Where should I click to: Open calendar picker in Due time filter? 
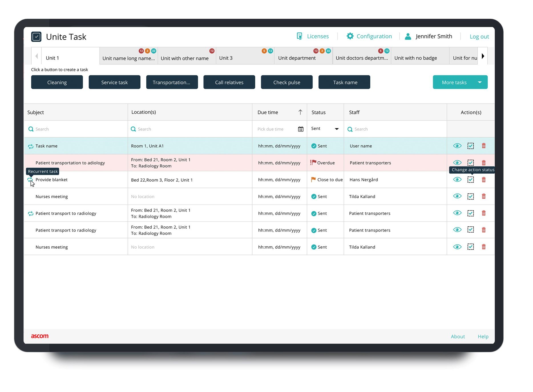pos(300,129)
